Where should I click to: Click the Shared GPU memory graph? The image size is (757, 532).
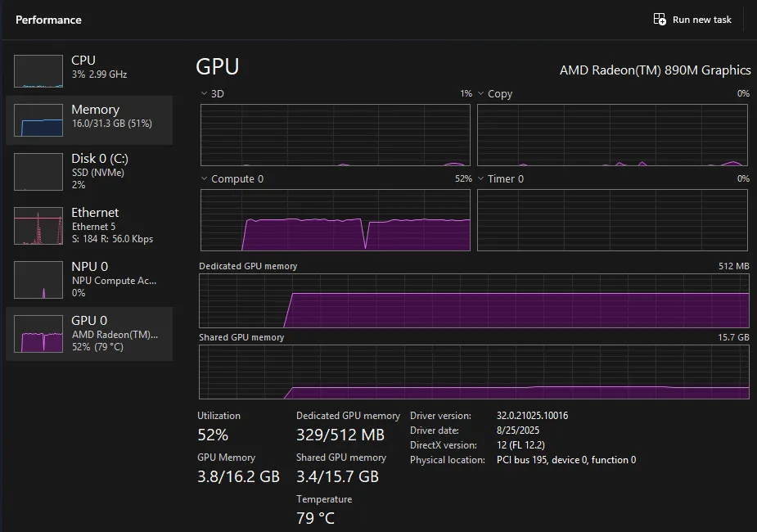point(474,372)
